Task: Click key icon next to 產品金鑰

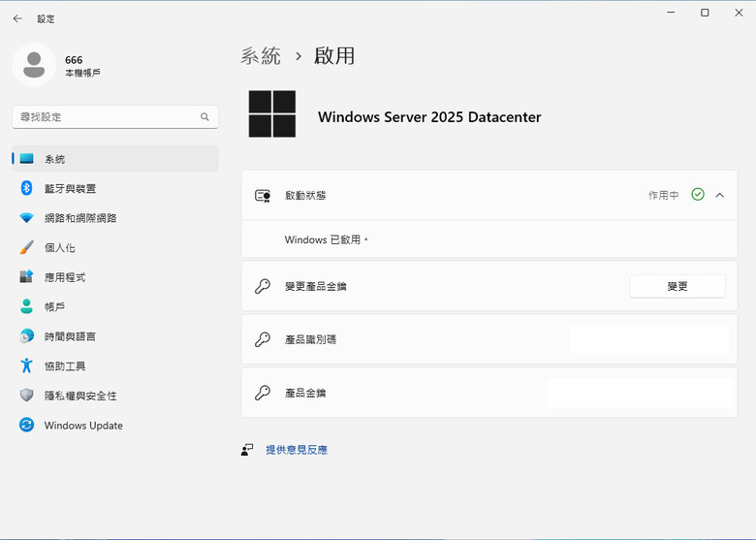Action: click(263, 393)
